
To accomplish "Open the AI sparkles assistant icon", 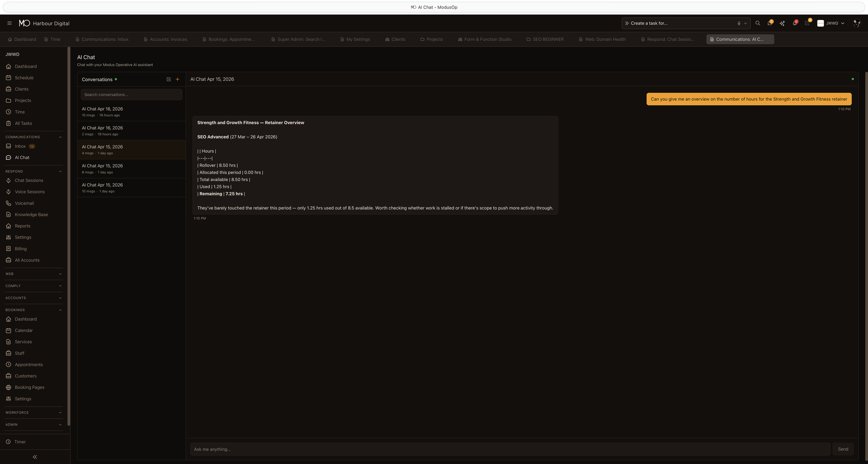I will tap(783, 23).
